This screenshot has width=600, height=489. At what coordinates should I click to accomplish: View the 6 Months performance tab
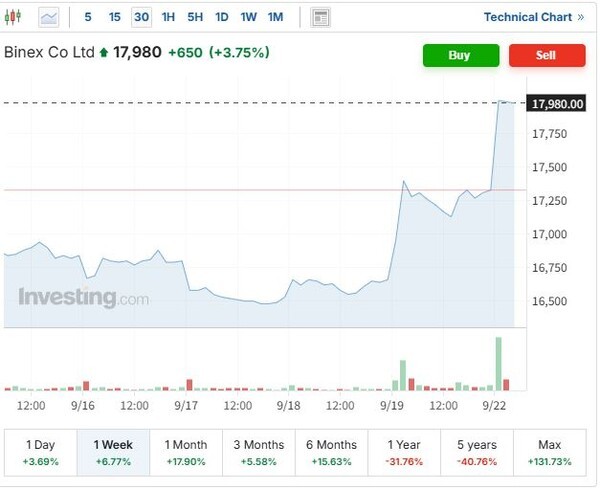(332, 452)
